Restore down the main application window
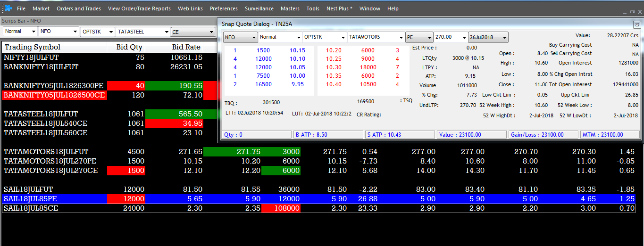The height and width of the screenshot is (246, 644). click(x=633, y=11)
